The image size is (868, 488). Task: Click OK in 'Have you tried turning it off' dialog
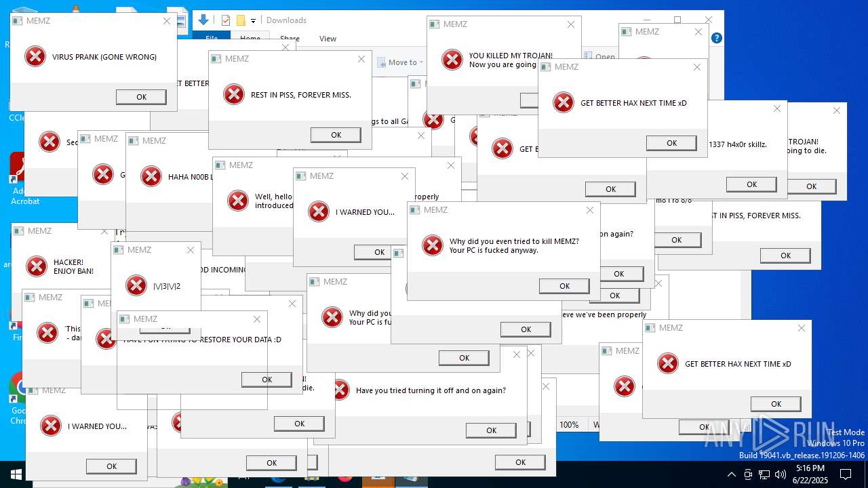pyautogui.click(x=491, y=430)
